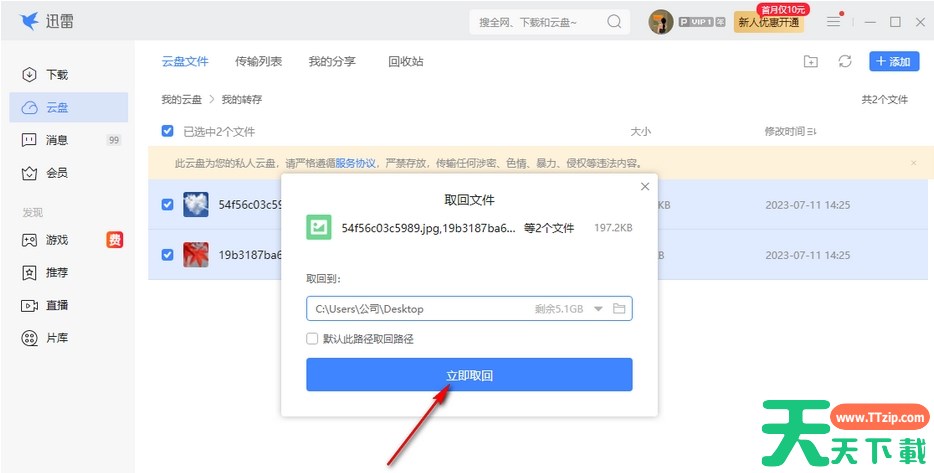
Task: Click 我的转存 breadcrumb
Action: point(242,99)
